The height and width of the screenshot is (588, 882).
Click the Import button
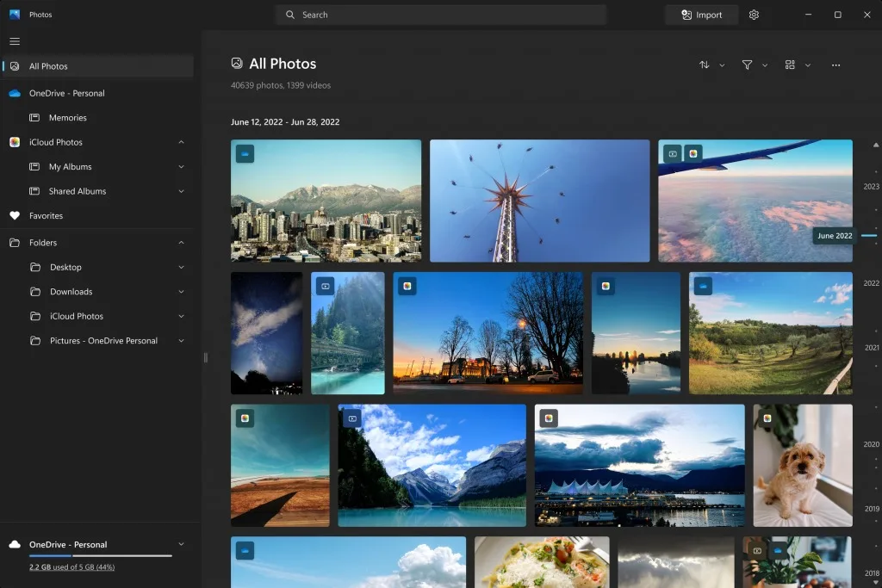701,15
